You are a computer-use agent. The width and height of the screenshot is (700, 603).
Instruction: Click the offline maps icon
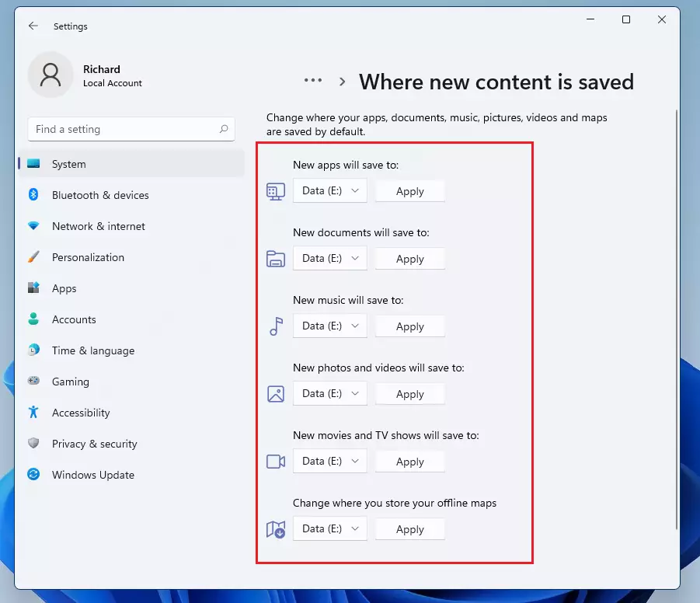(x=276, y=530)
